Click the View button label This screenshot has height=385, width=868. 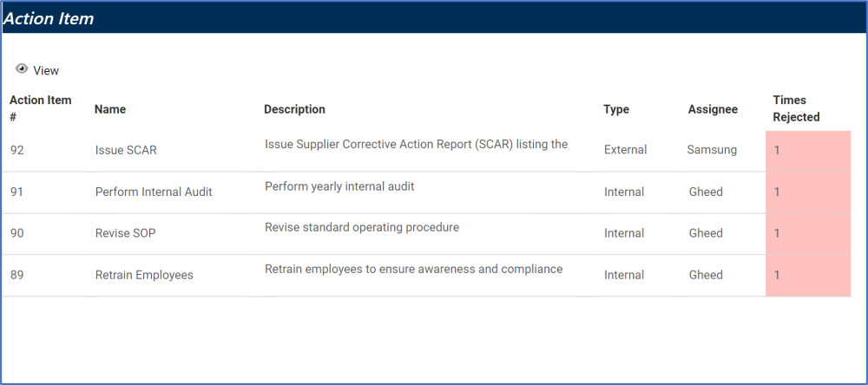[46, 70]
